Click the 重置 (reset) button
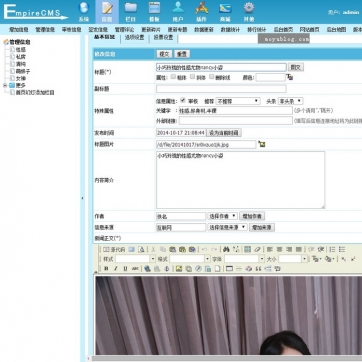 pos(182,54)
